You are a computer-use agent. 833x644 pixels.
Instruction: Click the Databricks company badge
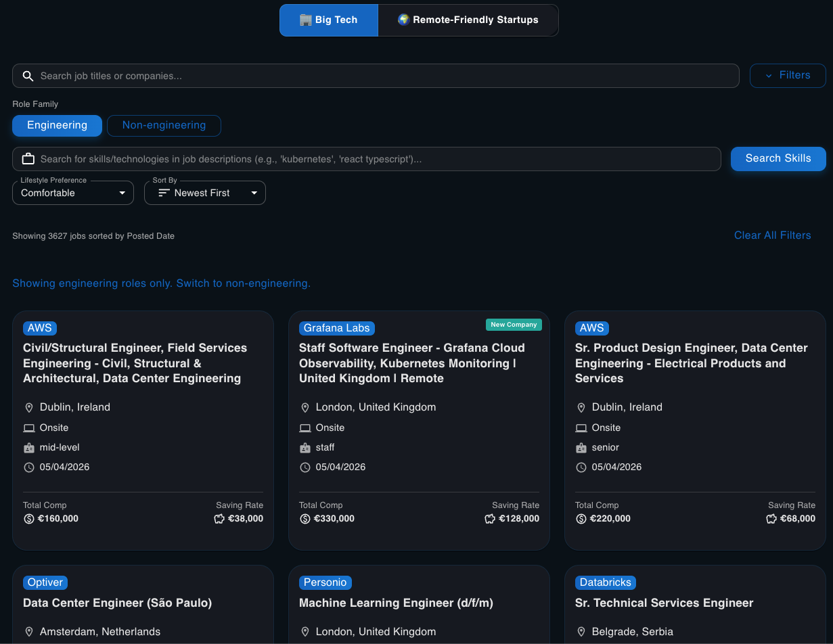click(x=605, y=582)
